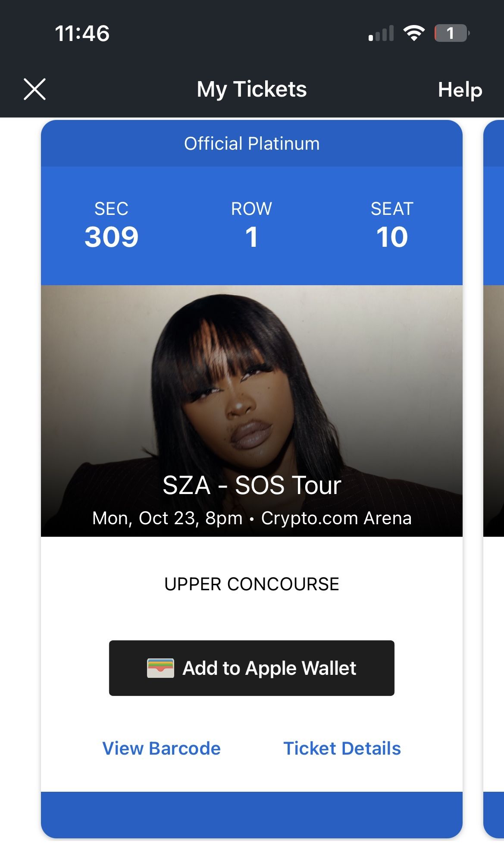Tap the 11:46 clock in status bar

[82, 34]
